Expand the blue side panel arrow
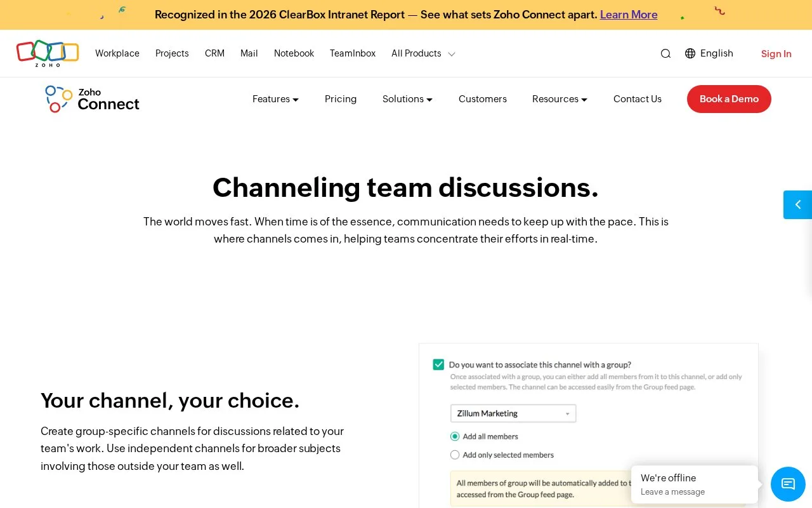The image size is (812, 508). pyautogui.click(x=797, y=204)
